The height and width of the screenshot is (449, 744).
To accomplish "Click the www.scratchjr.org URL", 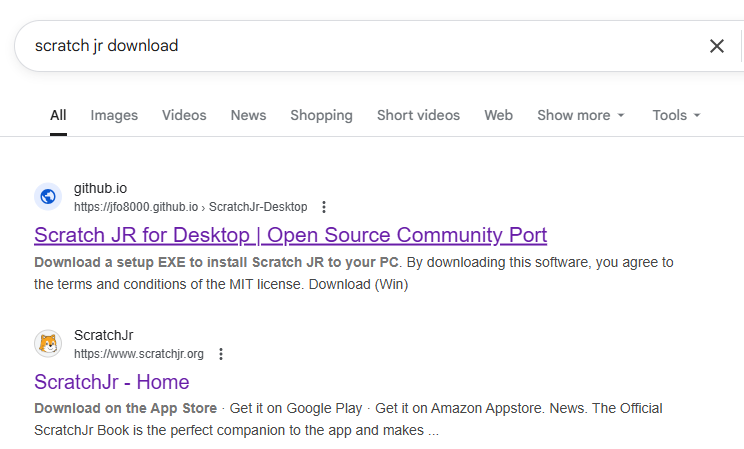I will [x=139, y=354].
